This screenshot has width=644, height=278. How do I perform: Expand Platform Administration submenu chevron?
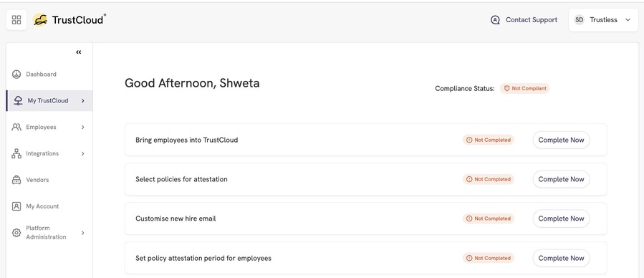click(x=82, y=233)
